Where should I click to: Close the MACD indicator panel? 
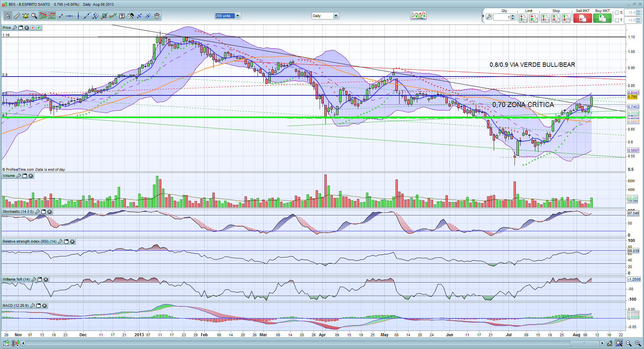(45, 306)
